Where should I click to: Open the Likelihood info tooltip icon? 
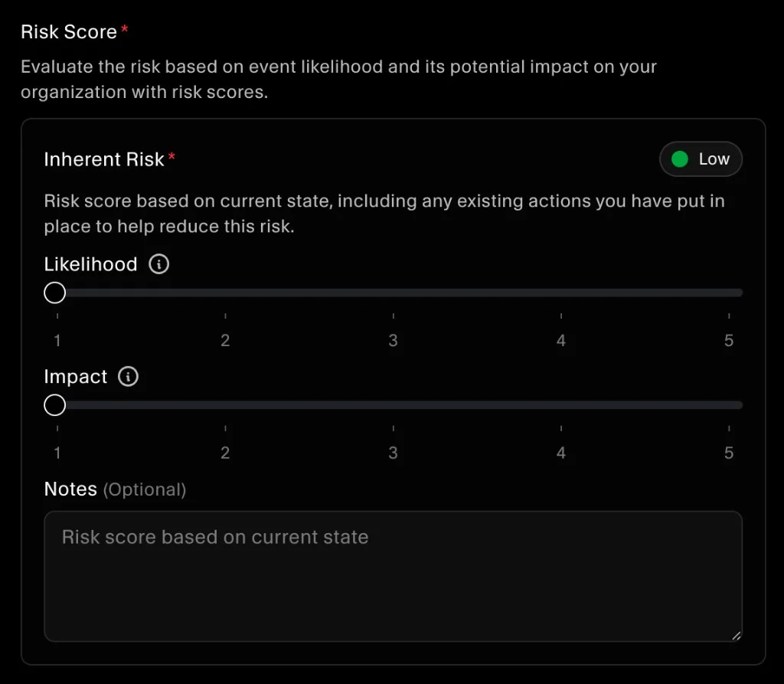coord(158,263)
